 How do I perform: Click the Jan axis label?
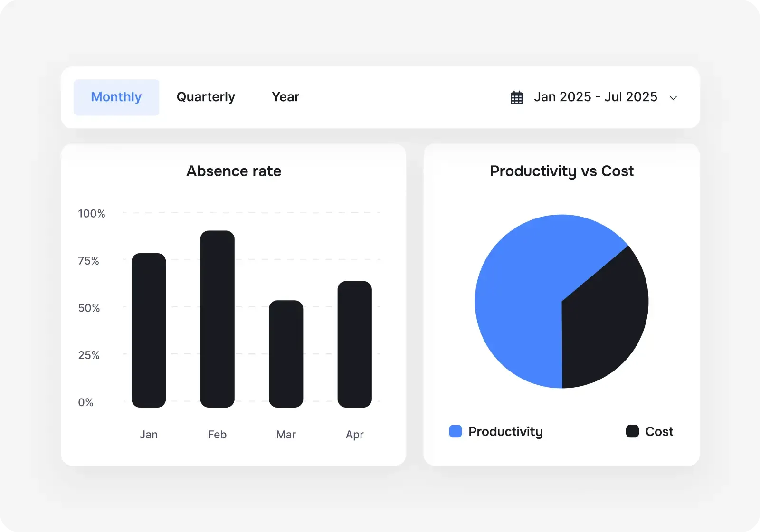click(149, 434)
